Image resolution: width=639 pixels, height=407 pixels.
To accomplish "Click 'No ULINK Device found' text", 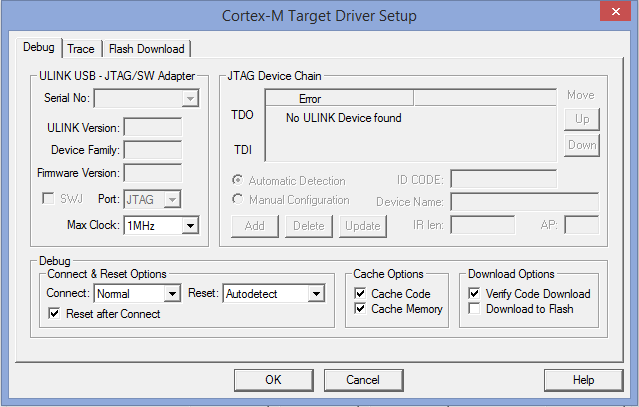I will pos(344,118).
